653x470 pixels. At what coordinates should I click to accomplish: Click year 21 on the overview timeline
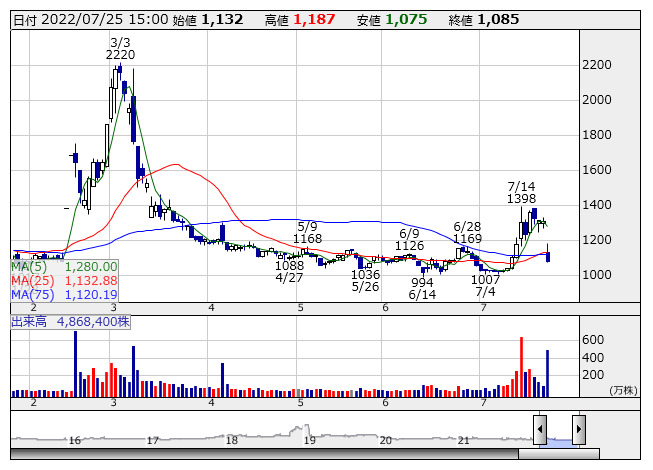(x=463, y=440)
